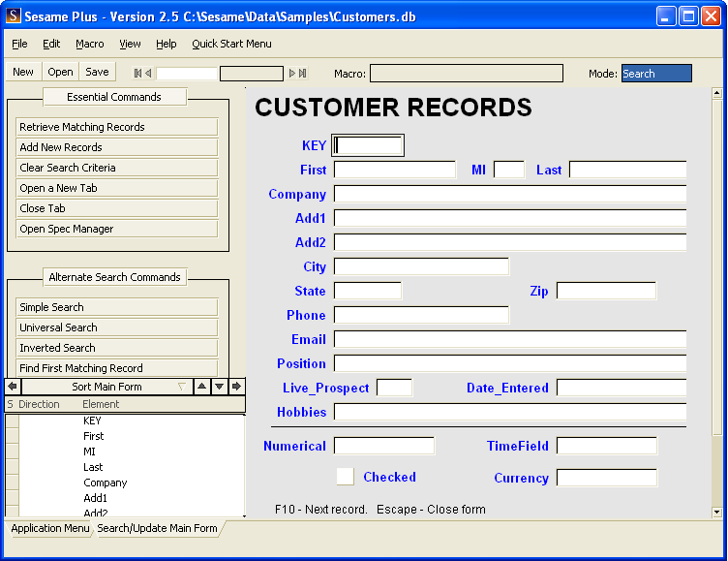
Task: Click into the Zip field
Action: click(x=606, y=291)
